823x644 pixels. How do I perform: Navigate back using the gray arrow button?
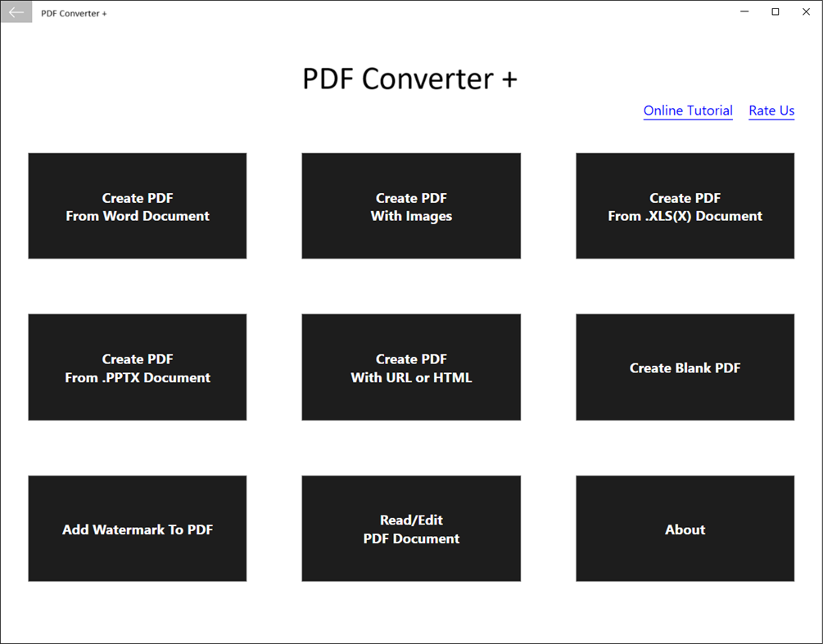click(16, 11)
